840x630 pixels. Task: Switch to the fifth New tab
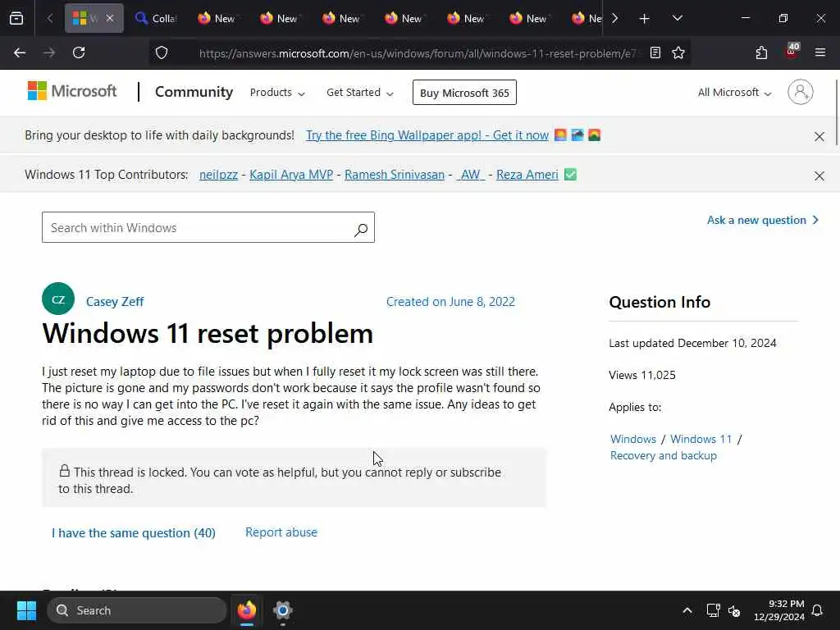pos(466,18)
